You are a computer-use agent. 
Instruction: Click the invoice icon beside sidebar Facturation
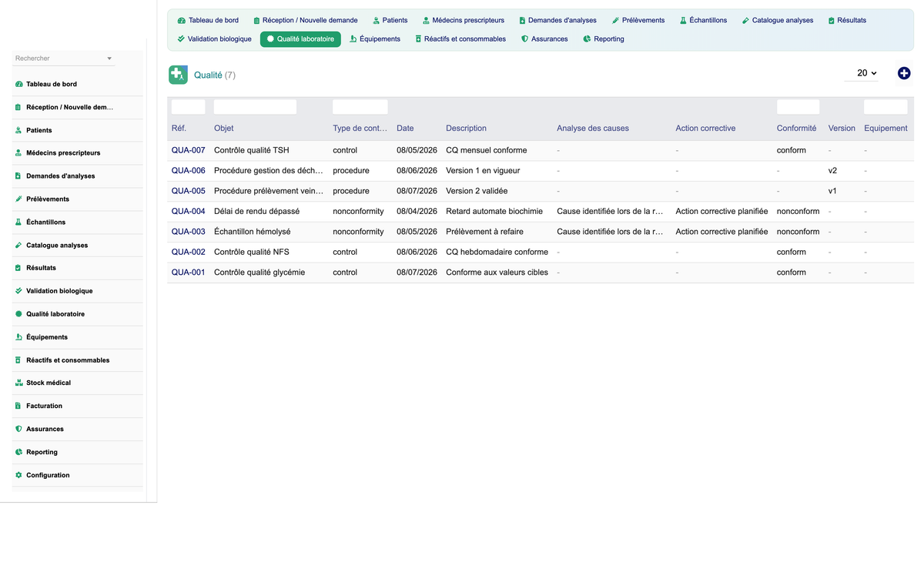[18, 406]
